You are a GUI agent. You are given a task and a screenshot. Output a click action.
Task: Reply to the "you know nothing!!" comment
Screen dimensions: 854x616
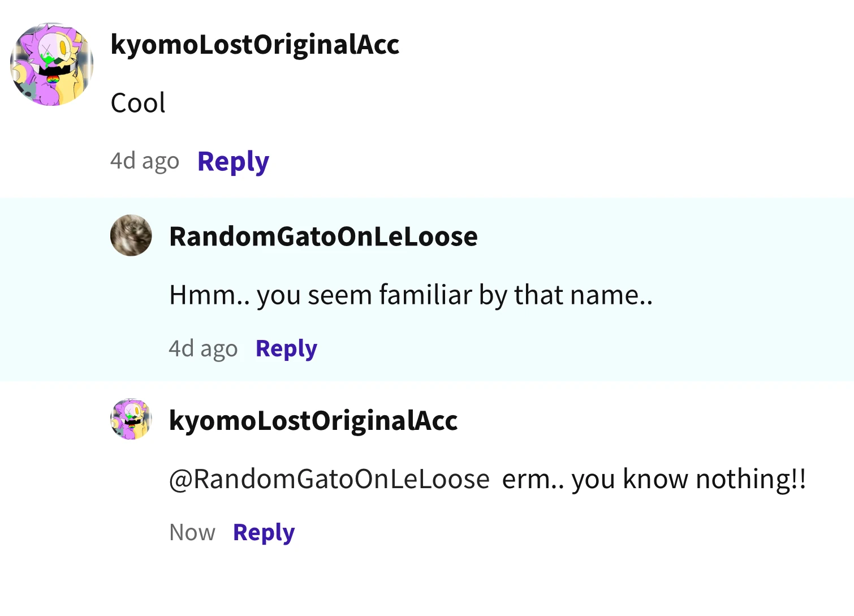pos(264,533)
